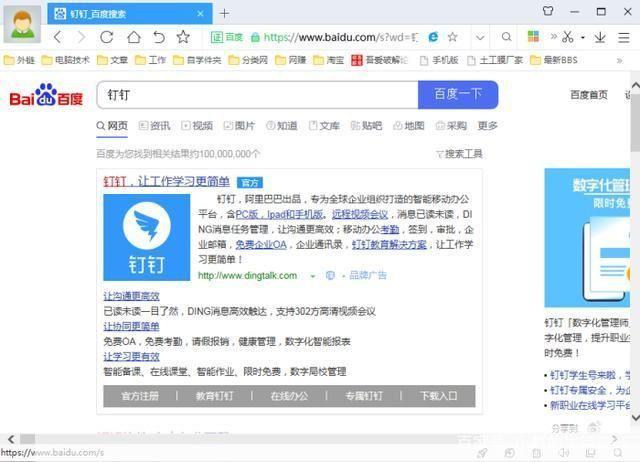
Task: Open the 让学习更有效 link
Action: pos(131,357)
